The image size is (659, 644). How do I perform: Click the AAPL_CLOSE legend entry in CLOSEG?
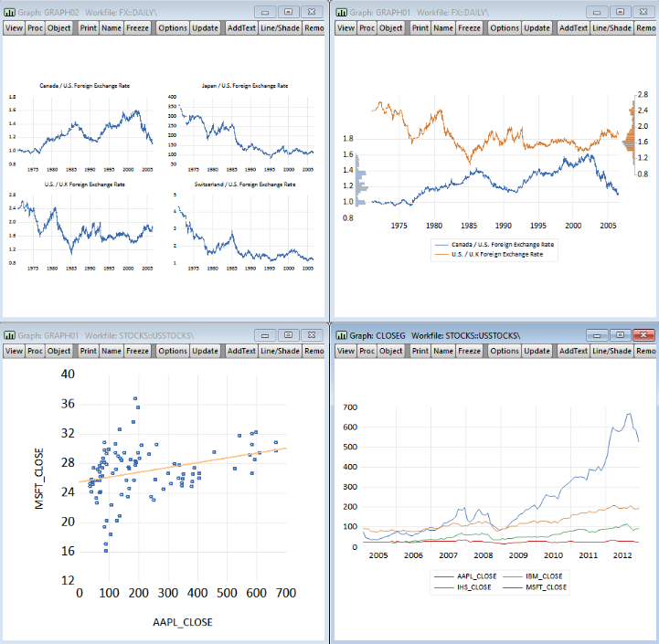tap(469, 577)
